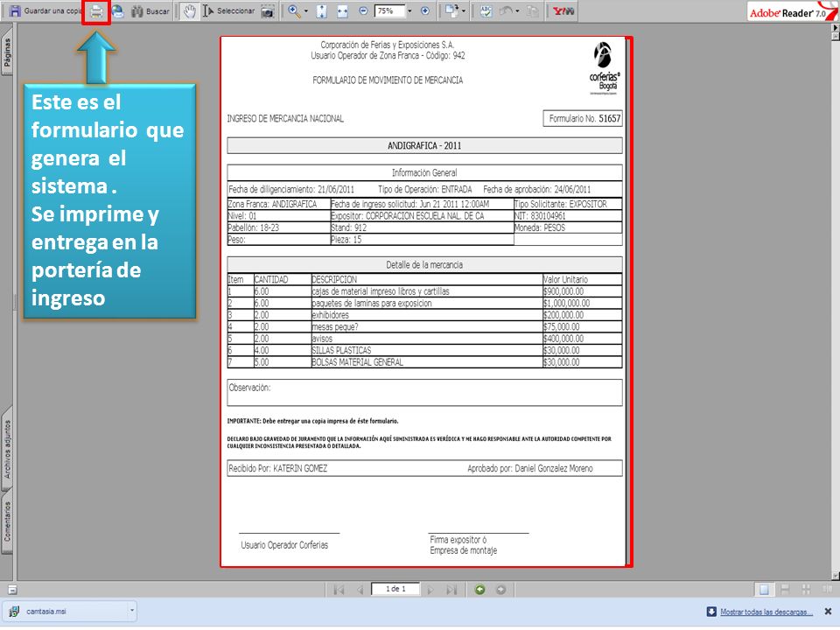The height and width of the screenshot is (630, 840).
Task: Click the zoom out minus button
Action: click(363, 10)
